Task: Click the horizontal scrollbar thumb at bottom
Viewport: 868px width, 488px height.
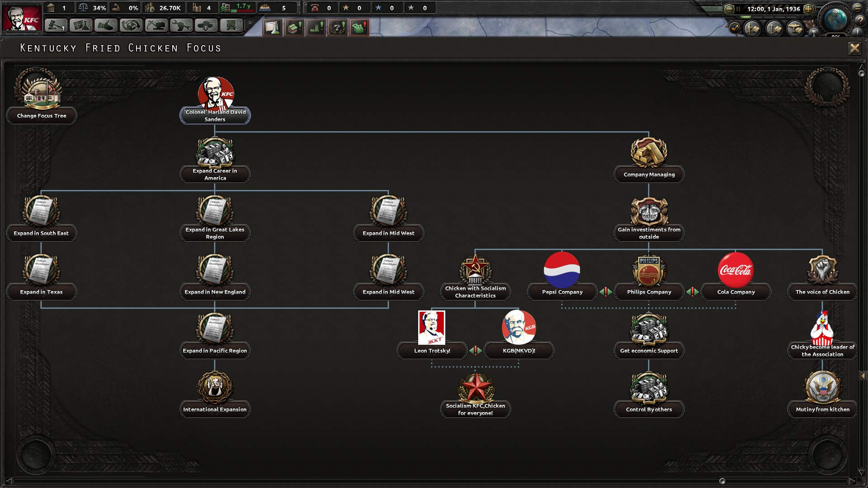Action: point(722,481)
